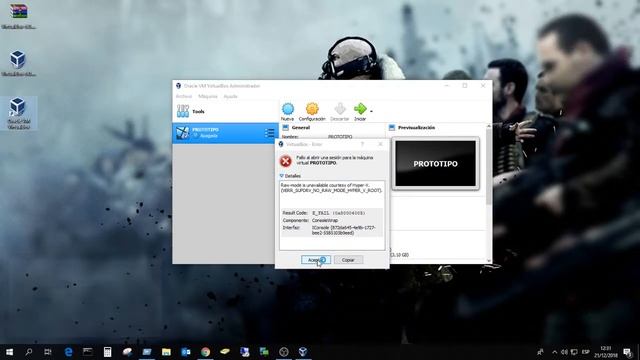The height and width of the screenshot is (360, 640).
Task: Click the Descartar arrow icon in the toolbar
Action: pyautogui.click(x=340, y=109)
